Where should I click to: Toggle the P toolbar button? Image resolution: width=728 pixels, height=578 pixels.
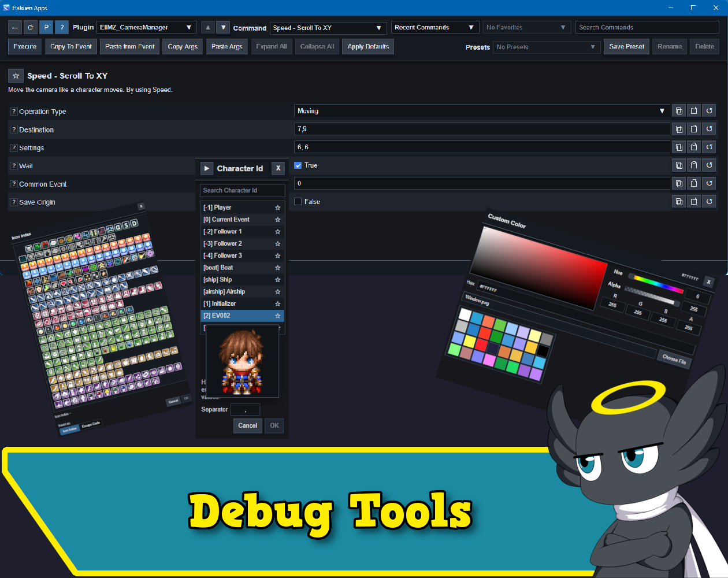point(46,27)
